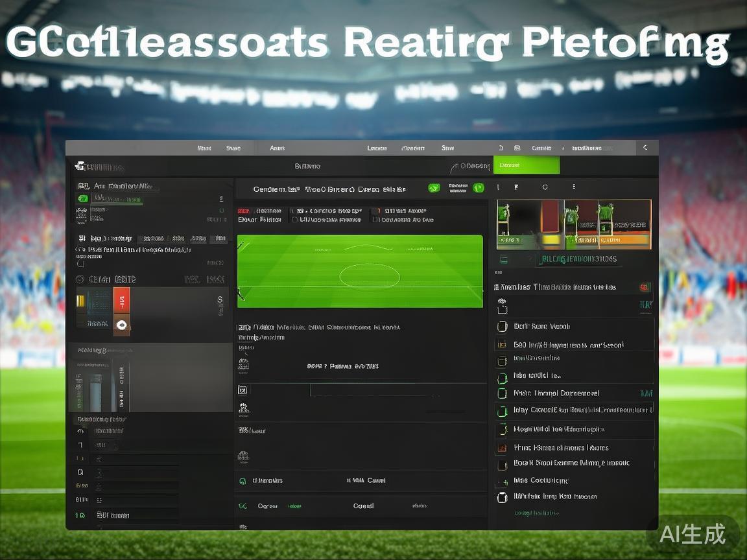Click the green highlighted tab at top right
The image size is (747, 560).
click(526, 165)
